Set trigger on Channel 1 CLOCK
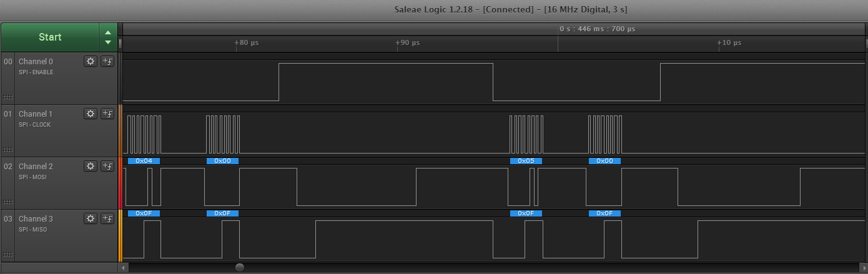This screenshot has height=274, width=868. click(x=107, y=114)
